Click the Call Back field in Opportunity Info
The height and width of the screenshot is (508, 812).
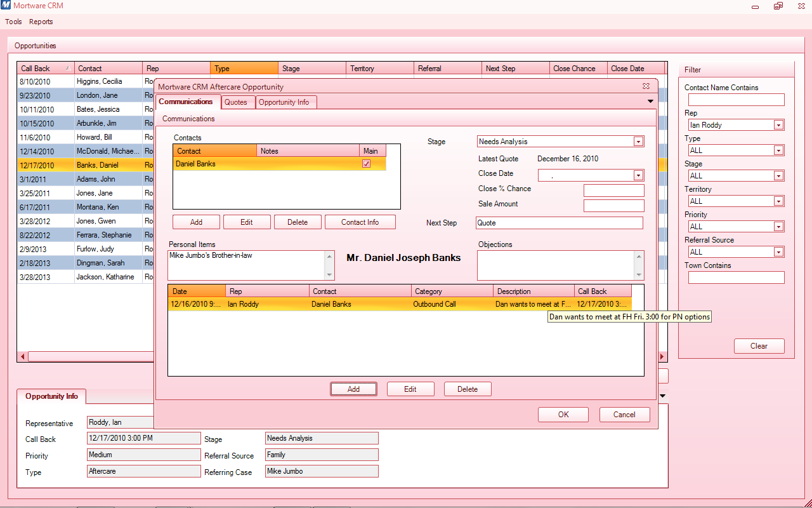(x=144, y=438)
